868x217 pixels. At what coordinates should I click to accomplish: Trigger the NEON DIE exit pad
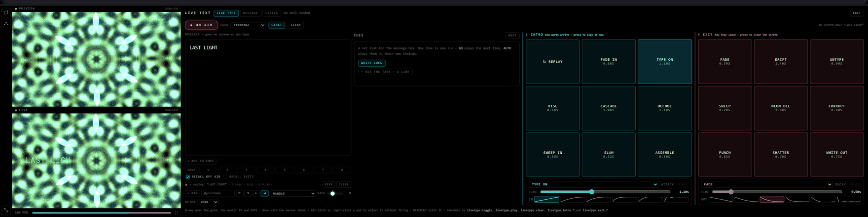coord(781,108)
